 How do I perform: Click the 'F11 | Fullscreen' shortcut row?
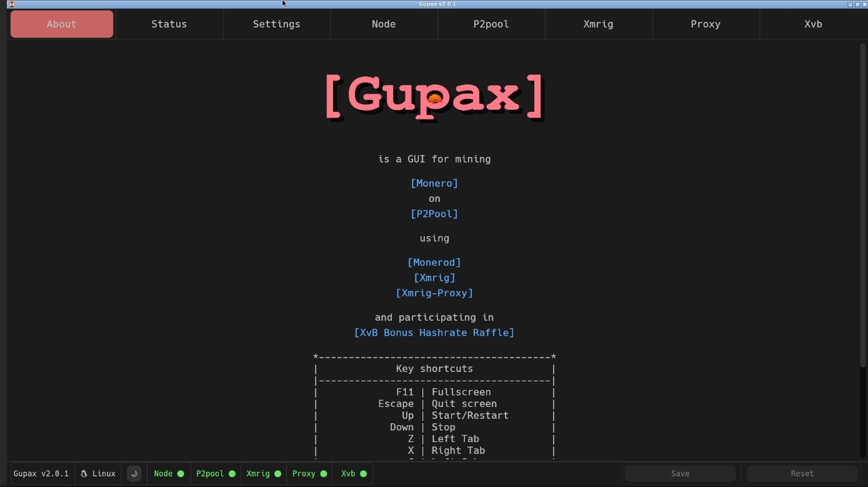[x=434, y=392]
